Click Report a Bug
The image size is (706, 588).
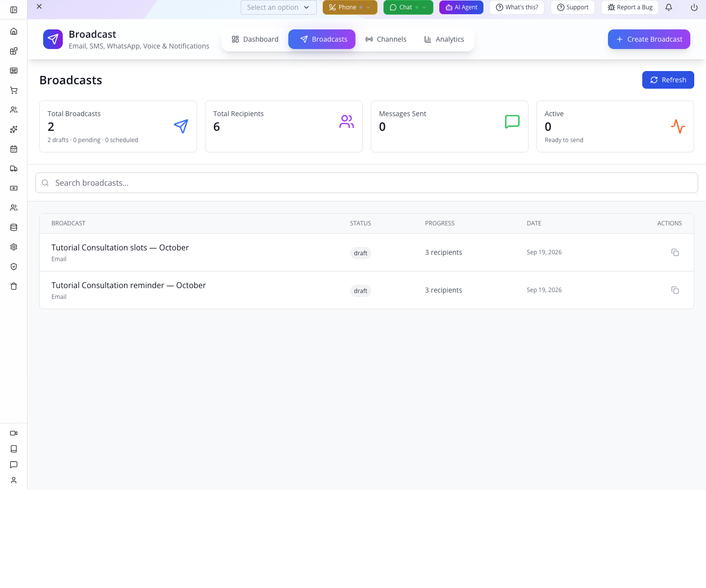point(630,7)
